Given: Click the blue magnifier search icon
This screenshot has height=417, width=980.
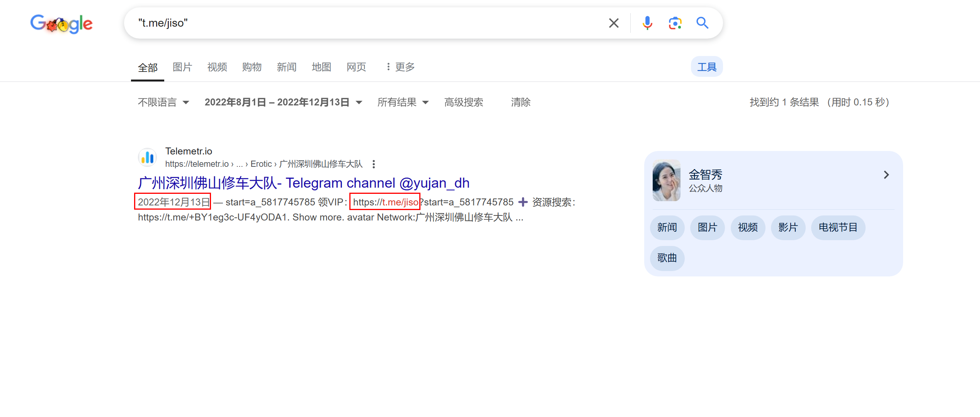Looking at the screenshot, I should (x=702, y=23).
